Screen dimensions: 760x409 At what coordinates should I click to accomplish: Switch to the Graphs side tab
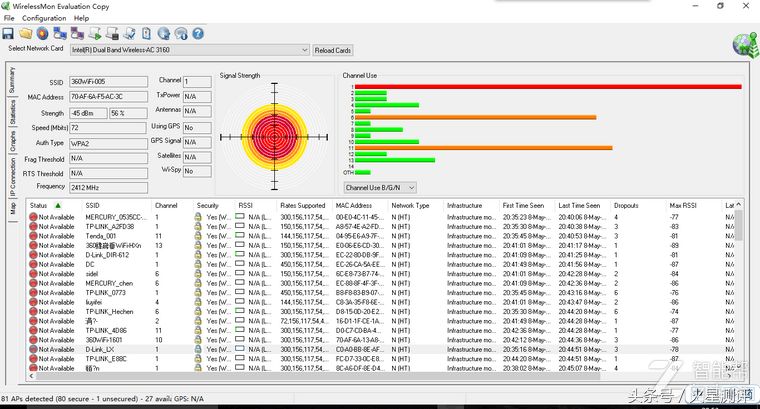tap(12, 142)
